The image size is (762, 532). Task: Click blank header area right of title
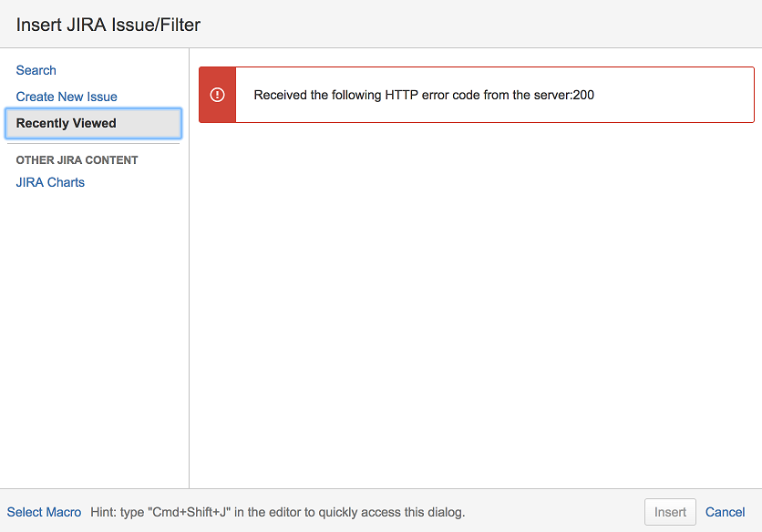(x=474, y=25)
